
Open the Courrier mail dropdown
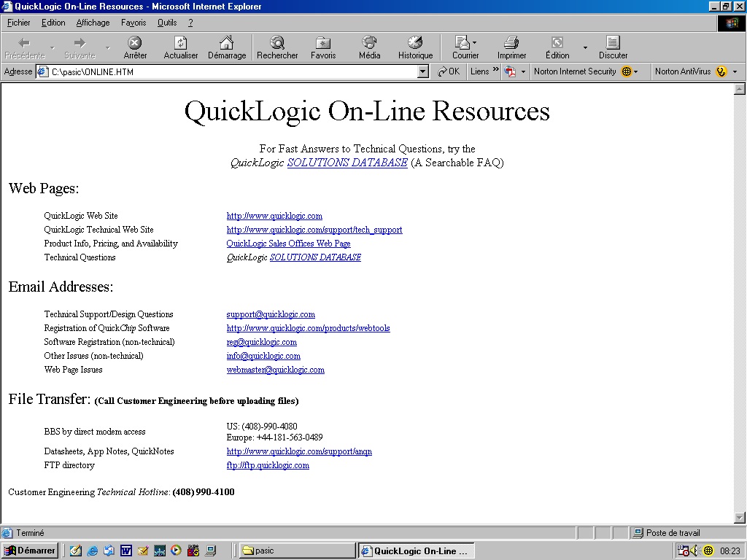(x=465, y=44)
